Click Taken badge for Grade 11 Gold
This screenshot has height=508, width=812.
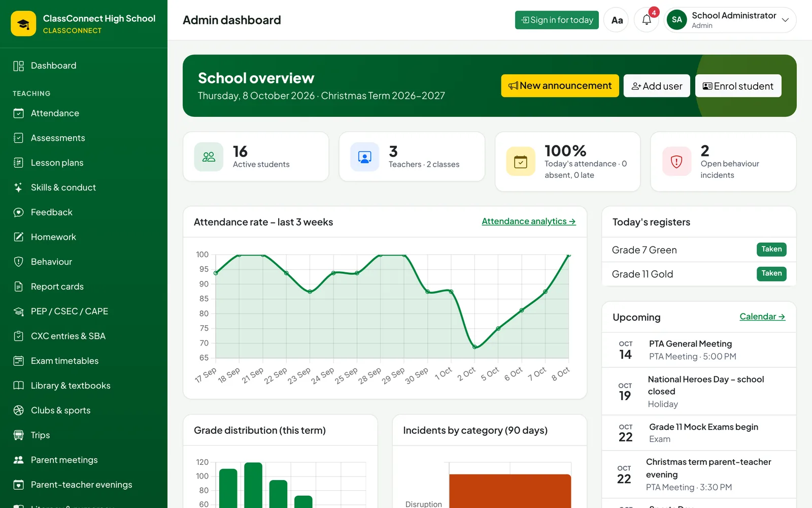pos(771,273)
